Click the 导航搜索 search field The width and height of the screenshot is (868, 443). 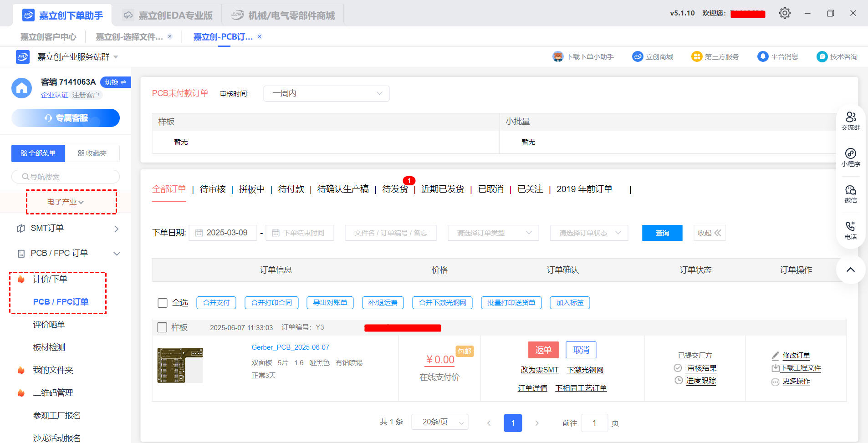pos(66,177)
